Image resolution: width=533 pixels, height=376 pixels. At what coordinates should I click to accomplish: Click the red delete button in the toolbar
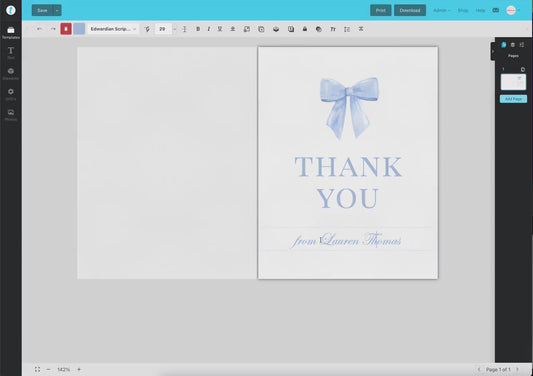click(66, 29)
